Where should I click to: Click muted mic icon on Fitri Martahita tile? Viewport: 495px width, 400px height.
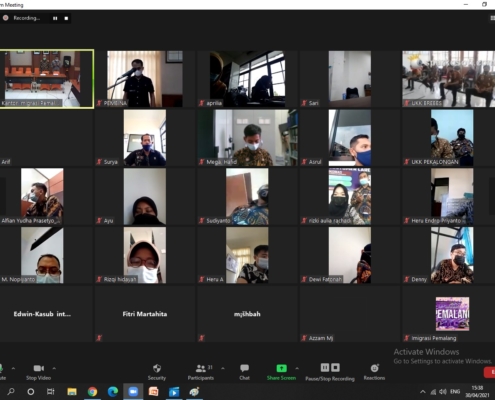(x=99, y=338)
